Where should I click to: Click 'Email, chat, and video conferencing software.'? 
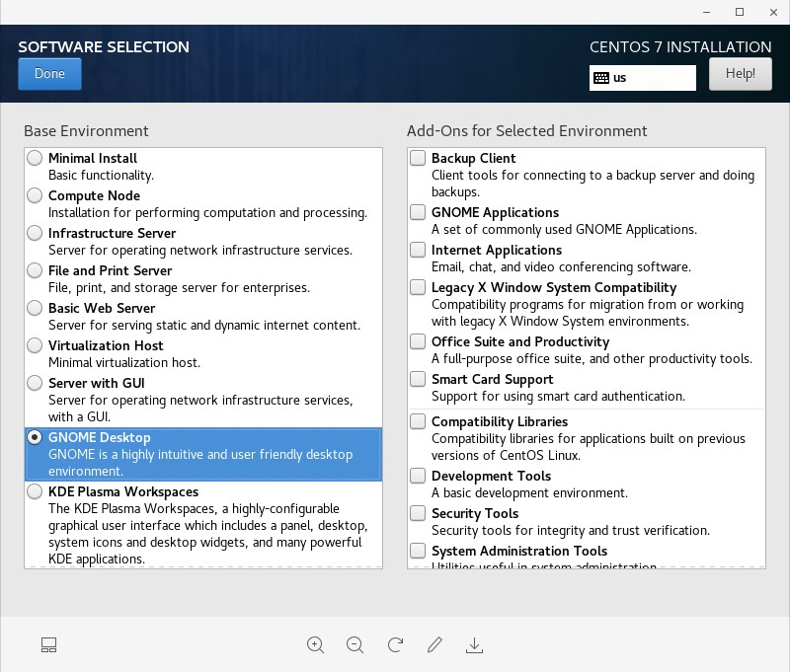click(561, 267)
